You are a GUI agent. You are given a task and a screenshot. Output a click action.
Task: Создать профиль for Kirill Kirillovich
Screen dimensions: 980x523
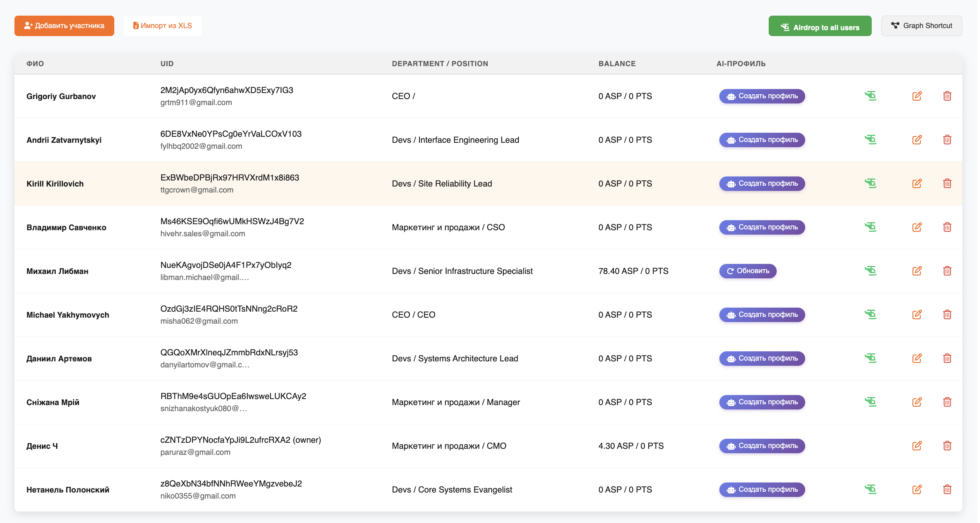click(x=762, y=183)
